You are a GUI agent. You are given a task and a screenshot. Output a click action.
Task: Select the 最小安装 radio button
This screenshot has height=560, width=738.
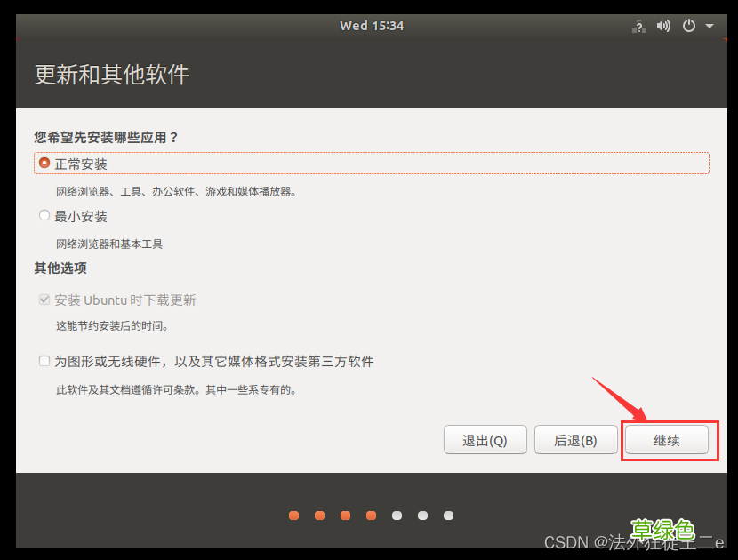coord(44,214)
